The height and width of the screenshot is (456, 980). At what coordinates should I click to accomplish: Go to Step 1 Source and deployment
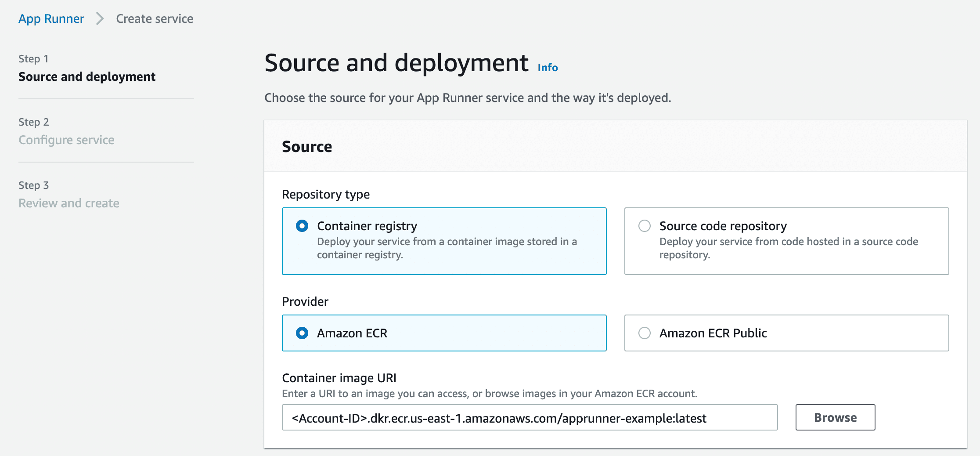pos(86,77)
